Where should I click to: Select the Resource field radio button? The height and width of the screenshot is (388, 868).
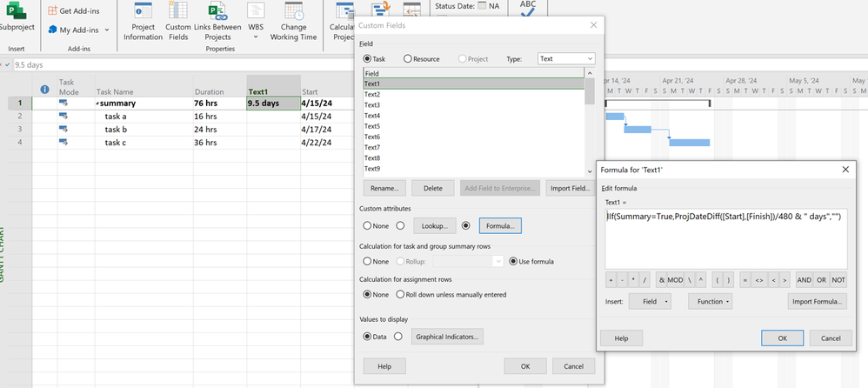(407, 58)
